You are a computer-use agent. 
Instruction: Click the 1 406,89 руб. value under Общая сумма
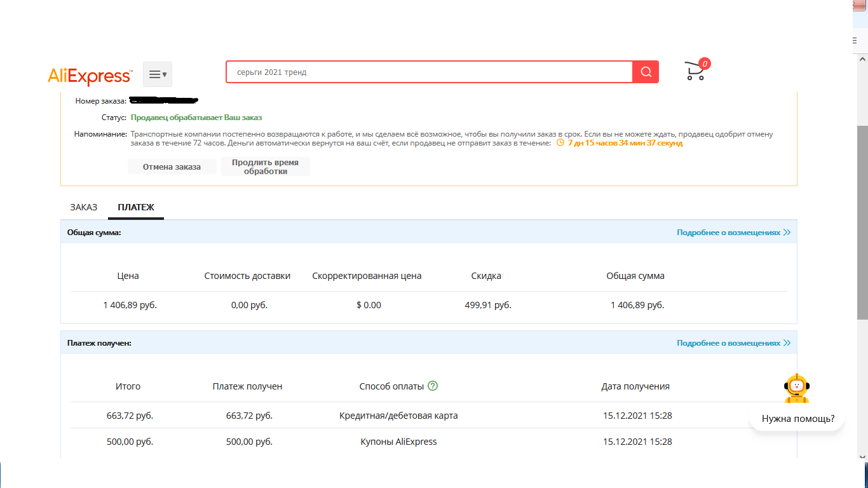click(637, 305)
